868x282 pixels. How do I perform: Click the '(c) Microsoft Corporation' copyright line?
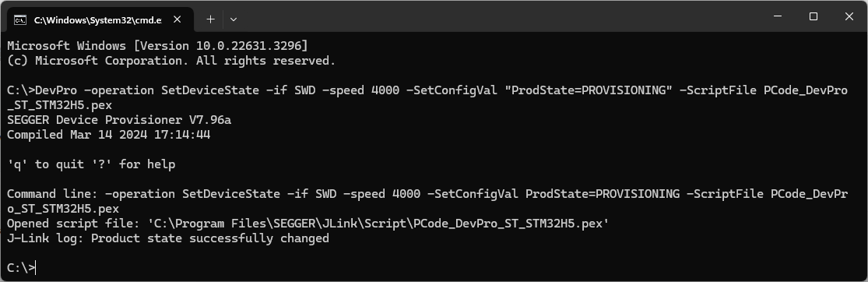point(171,61)
